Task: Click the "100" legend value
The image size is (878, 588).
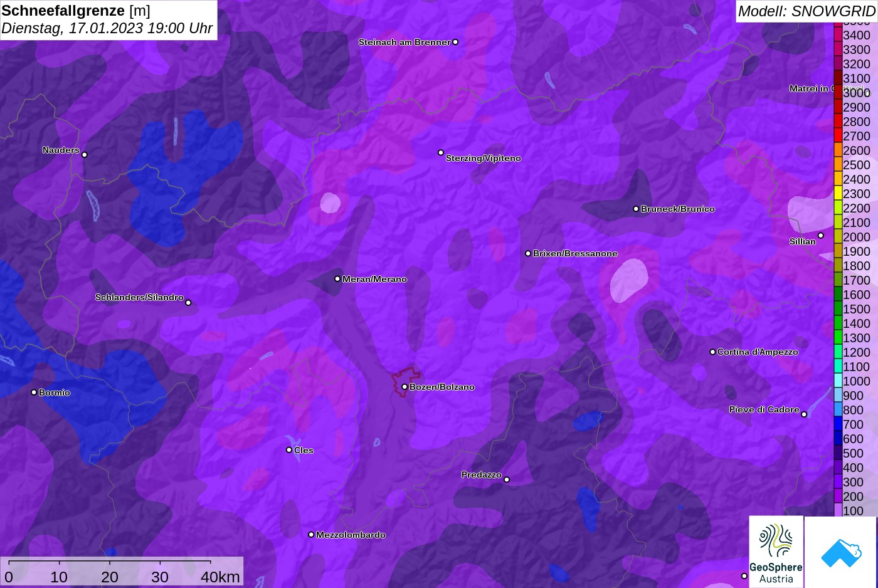Action: click(x=853, y=511)
